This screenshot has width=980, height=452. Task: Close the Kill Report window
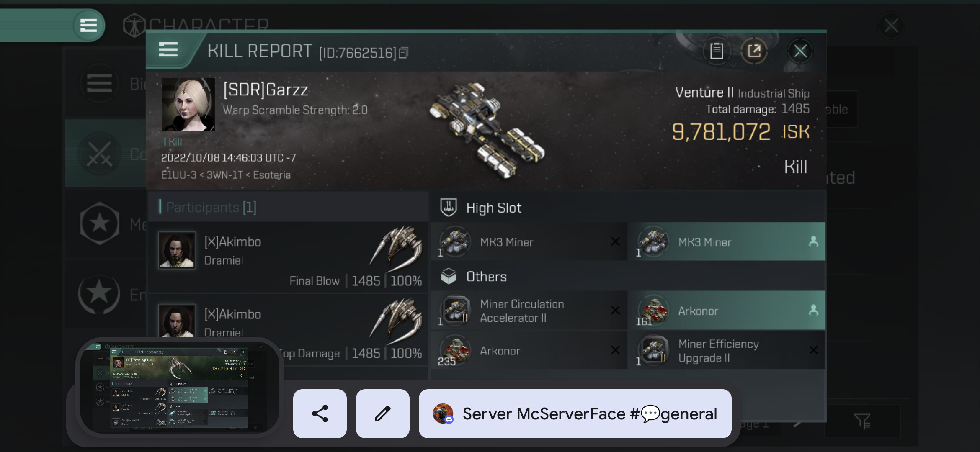tap(800, 51)
